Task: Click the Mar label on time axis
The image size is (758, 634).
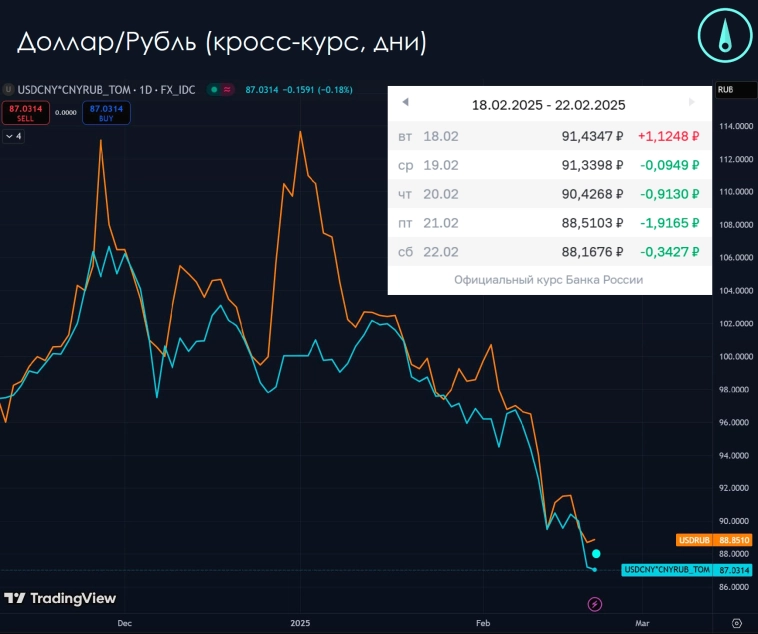Action: coord(642,623)
